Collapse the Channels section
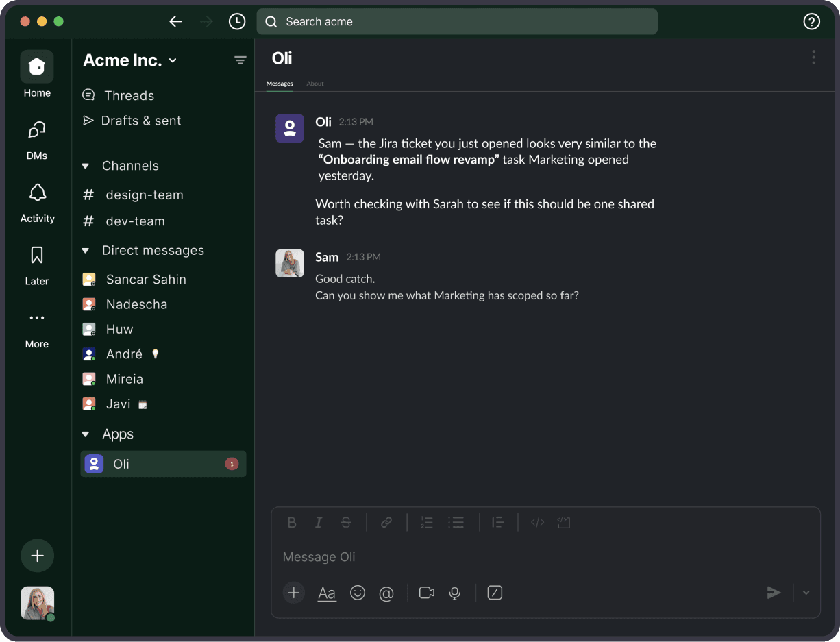This screenshot has width=840, height=642. point(86,166)
